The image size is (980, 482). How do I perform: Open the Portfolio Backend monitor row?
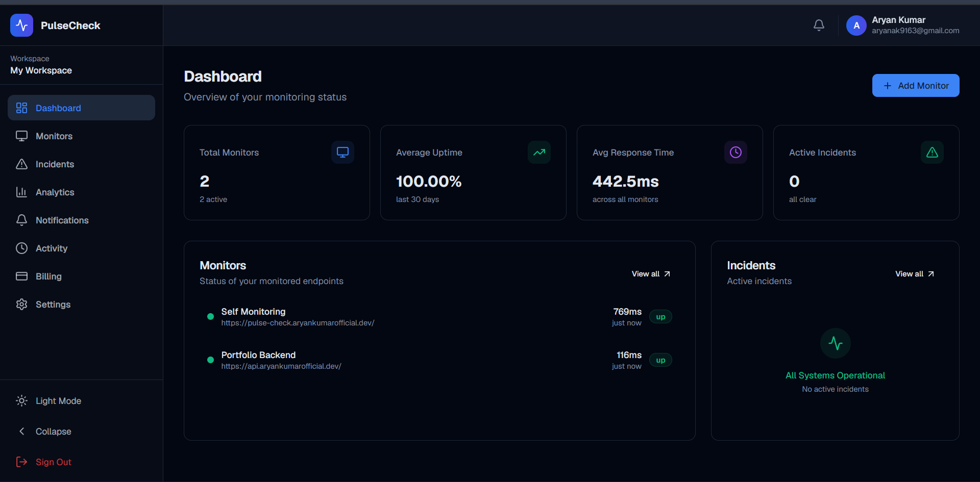[x=439, y=360]
